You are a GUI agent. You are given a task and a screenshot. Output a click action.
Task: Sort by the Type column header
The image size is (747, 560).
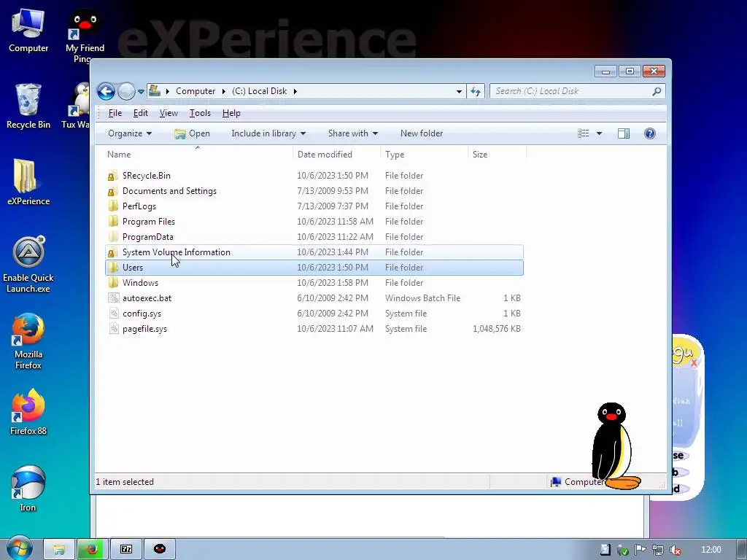click(x=395, y=155)
